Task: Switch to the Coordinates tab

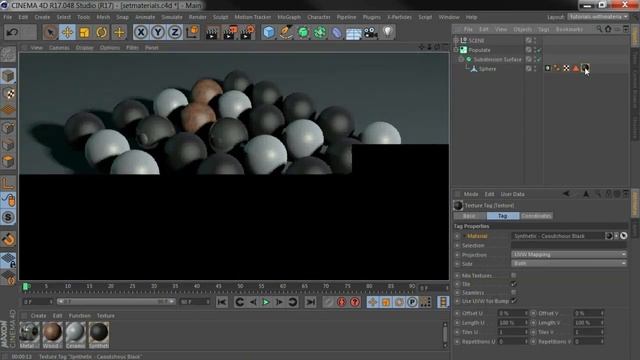Action: click(536, 216)
